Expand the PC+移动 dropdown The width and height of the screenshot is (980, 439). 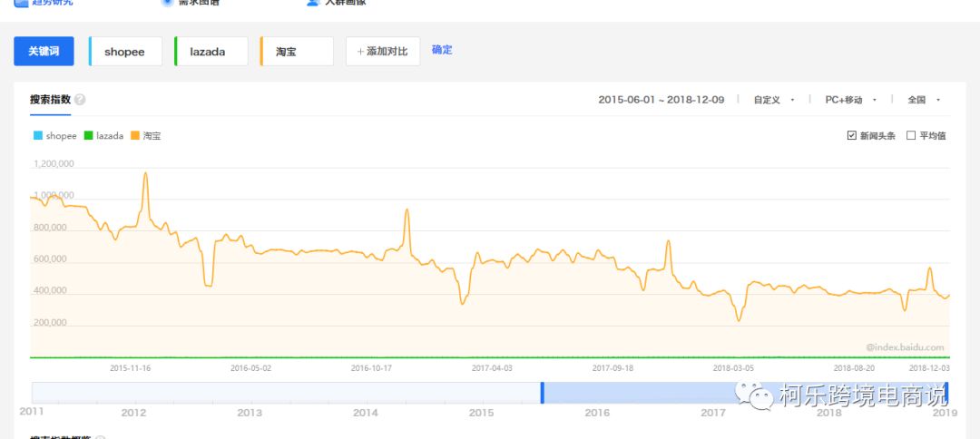tap(850, 100)
